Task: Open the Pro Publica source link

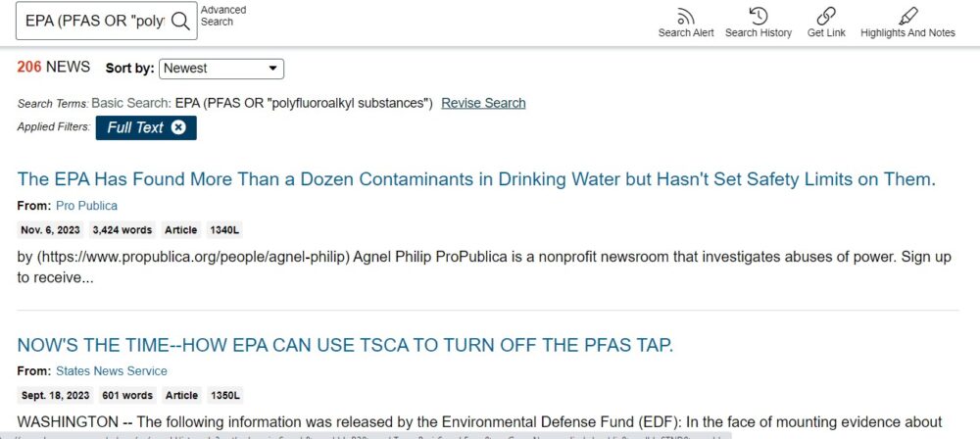Action: pos(86,206)
